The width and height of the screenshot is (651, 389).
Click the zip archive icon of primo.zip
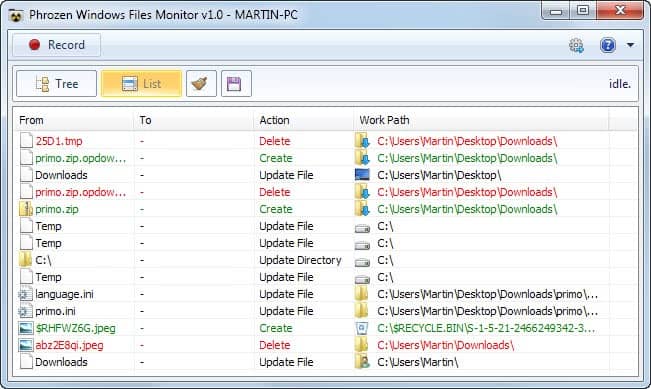tap(26, 209)
